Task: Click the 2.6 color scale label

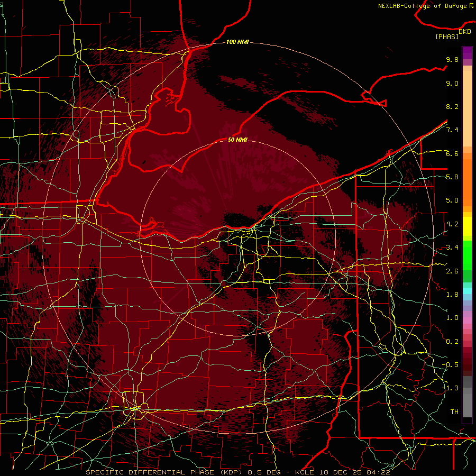Action: click(x=452, y=271)
